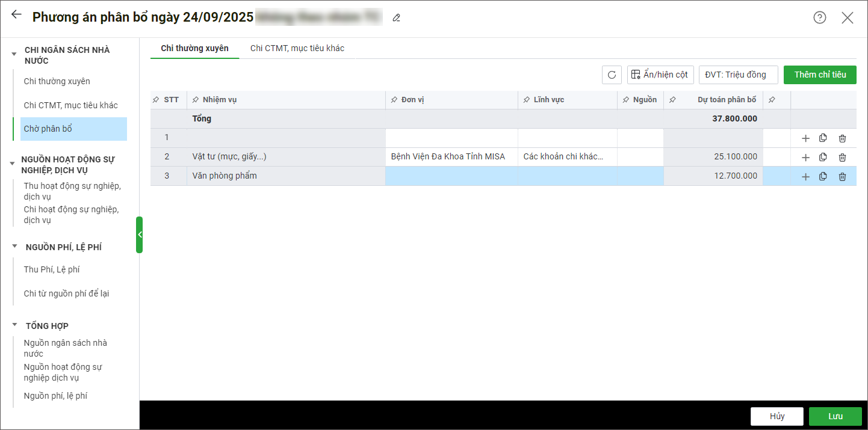The width and height of the screenshot is (868, 430).
Task: Click Đơn vị cell of Văn phòng phẩm
Action: pyautogui.click(x=451, y=176)
